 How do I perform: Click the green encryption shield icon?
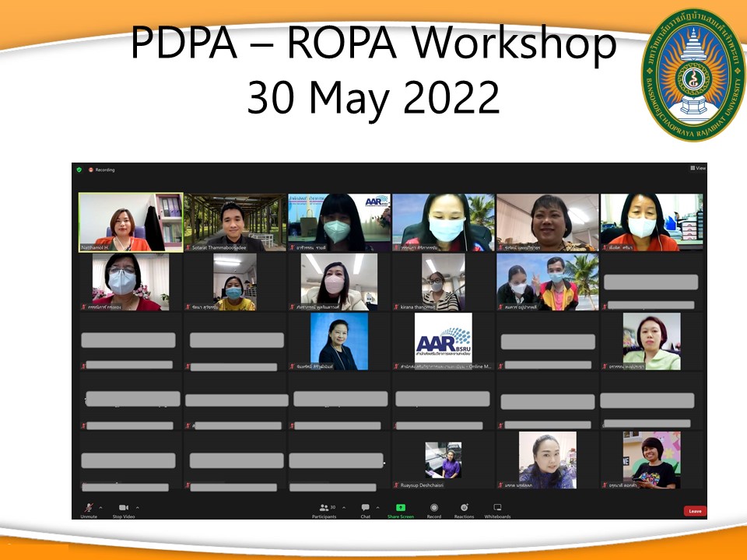(x=79, y=170)
